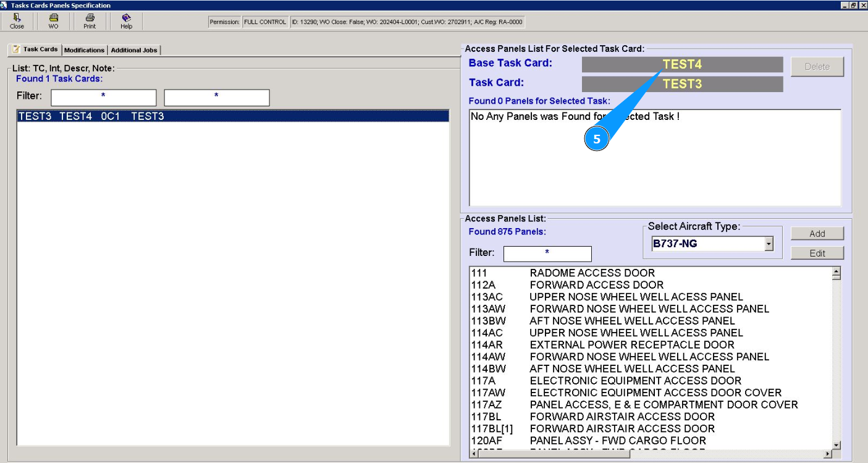Click the Base Task Card TEST4 field
Image resolution: width=868 pixels, height=463 pixels.
[682, 64]
